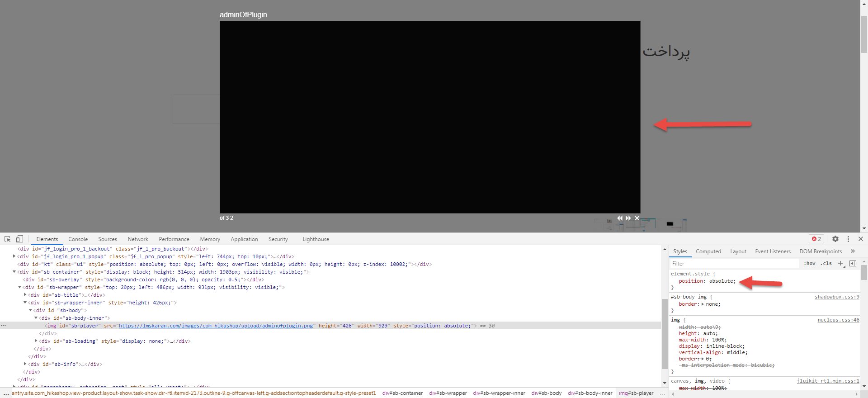Open the Sources tab
The image size is (868, 398).
108,239
